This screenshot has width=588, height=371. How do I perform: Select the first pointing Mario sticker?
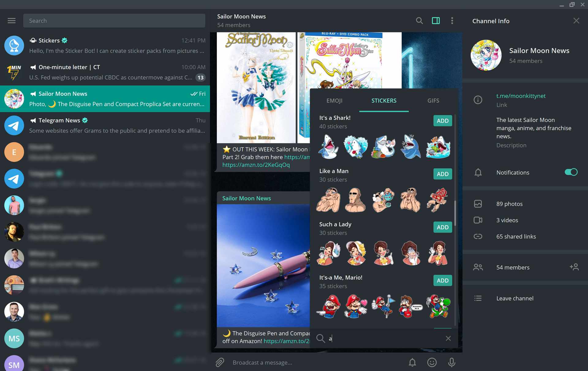328,306
